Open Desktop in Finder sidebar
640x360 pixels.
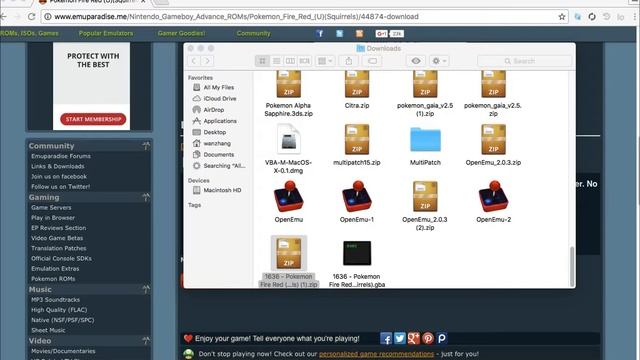tap(215, 132)
